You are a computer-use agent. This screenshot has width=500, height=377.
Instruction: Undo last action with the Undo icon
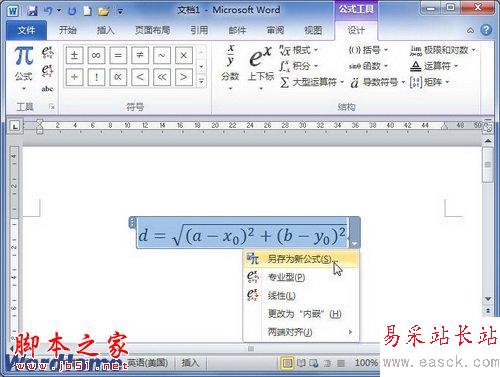(x=48, y=11)
